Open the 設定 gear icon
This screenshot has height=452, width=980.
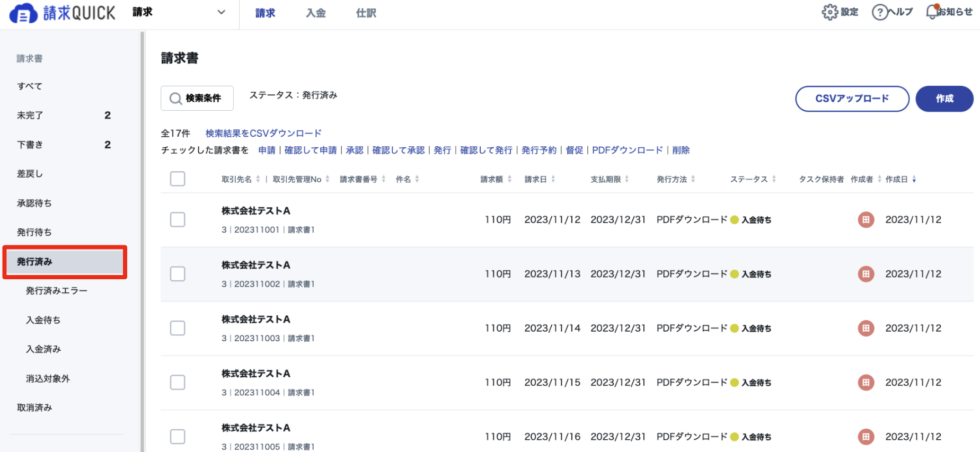pos(830,12)
